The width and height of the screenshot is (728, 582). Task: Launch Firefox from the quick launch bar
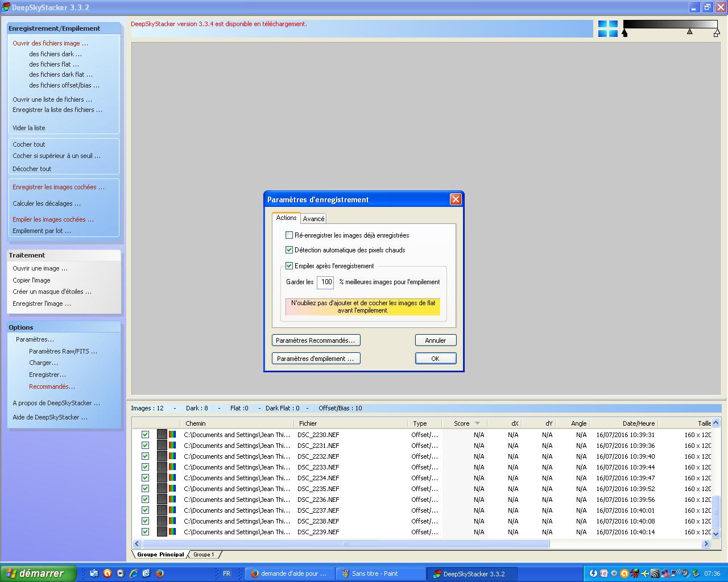(160, 573)
